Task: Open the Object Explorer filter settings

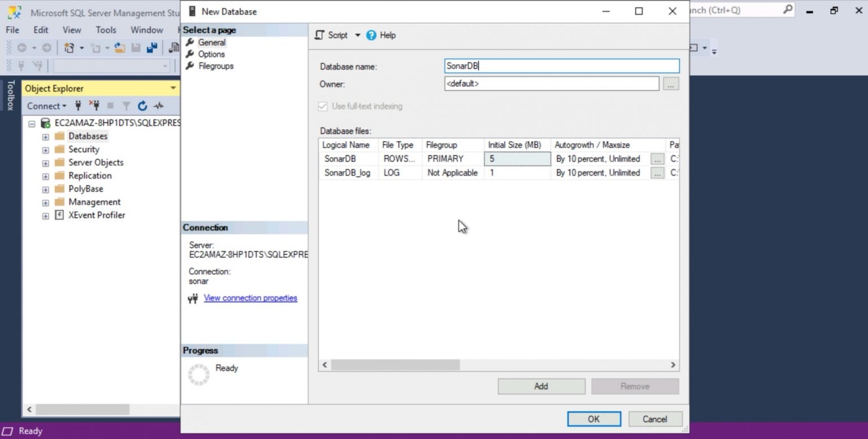Action: 126,106
